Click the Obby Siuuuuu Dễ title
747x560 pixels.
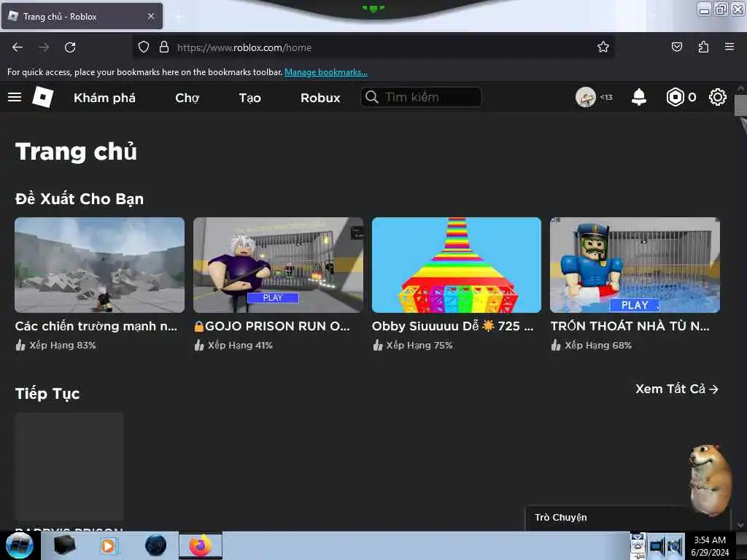click(x=452, y=326)
